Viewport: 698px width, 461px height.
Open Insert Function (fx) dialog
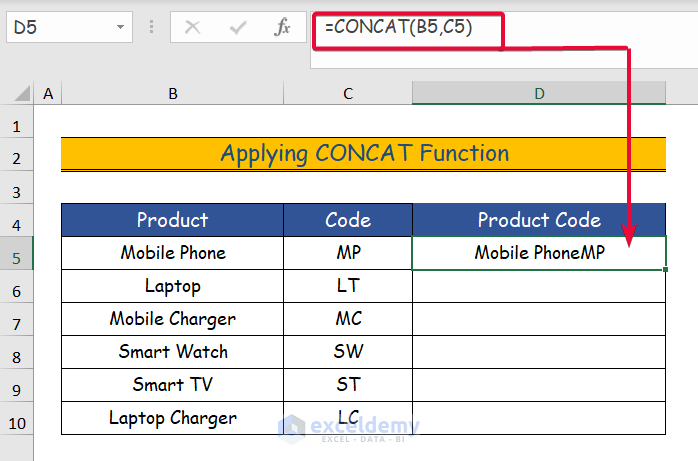[284, 28]
